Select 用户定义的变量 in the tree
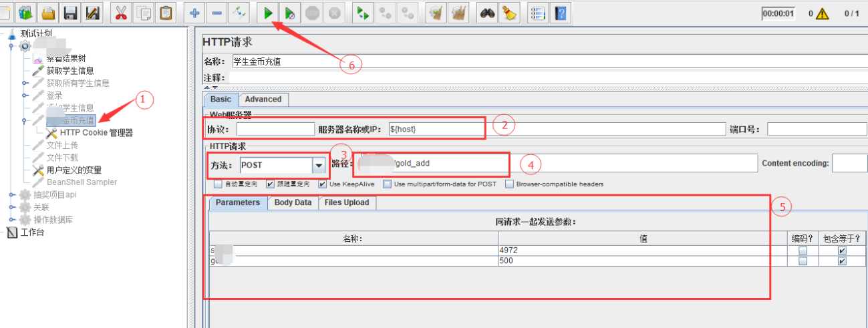 pos(74,170)
